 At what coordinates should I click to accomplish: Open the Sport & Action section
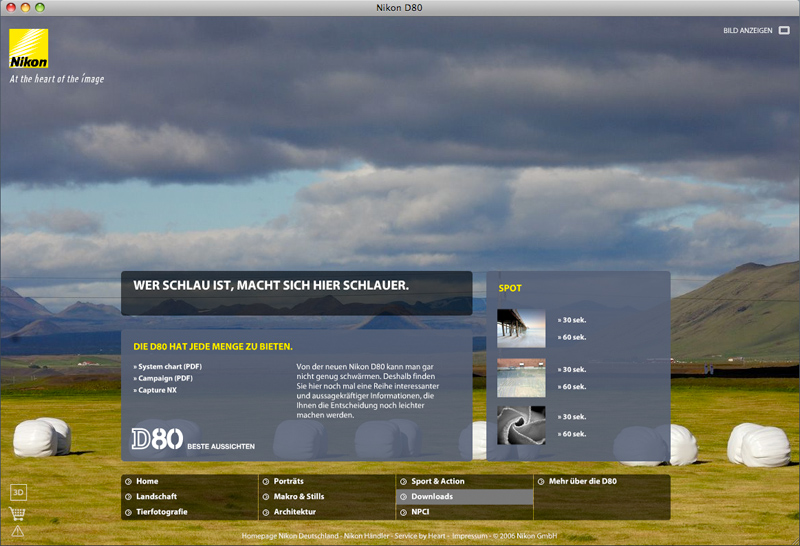click(438, 481)
